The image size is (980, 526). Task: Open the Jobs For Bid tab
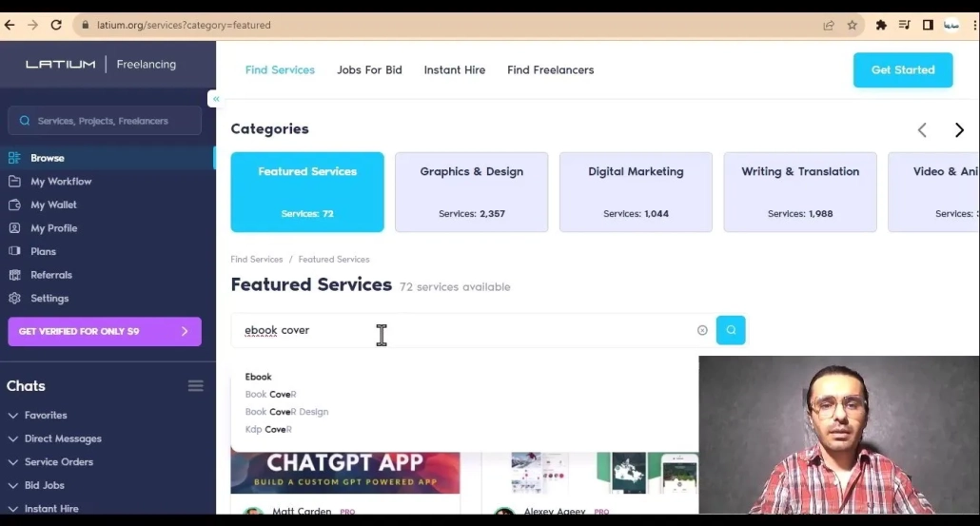click(369, 70)
